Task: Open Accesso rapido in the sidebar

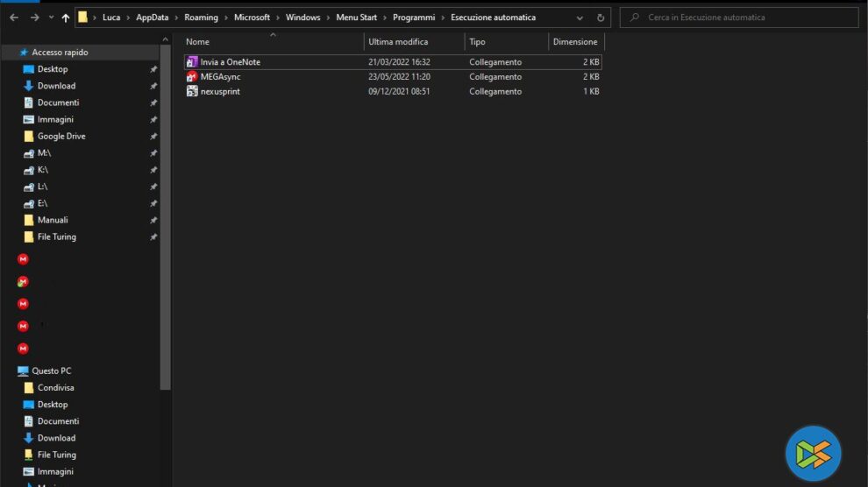Action: pos(60,52)
